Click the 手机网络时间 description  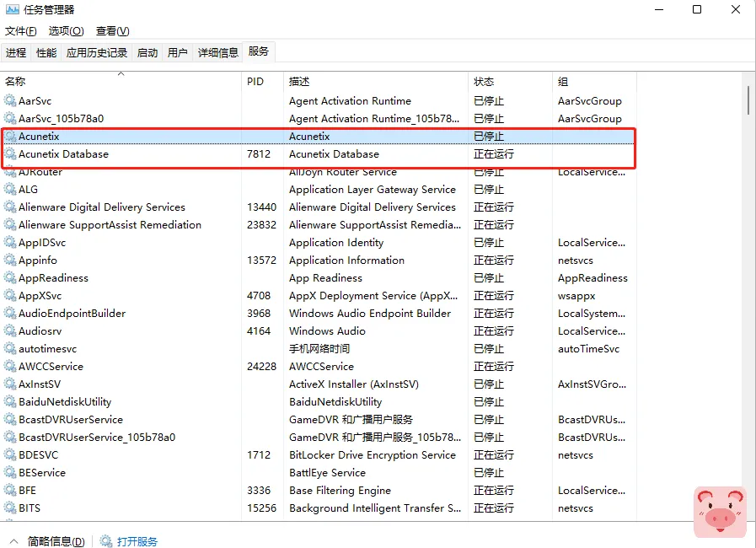click(x=319, y=348)
